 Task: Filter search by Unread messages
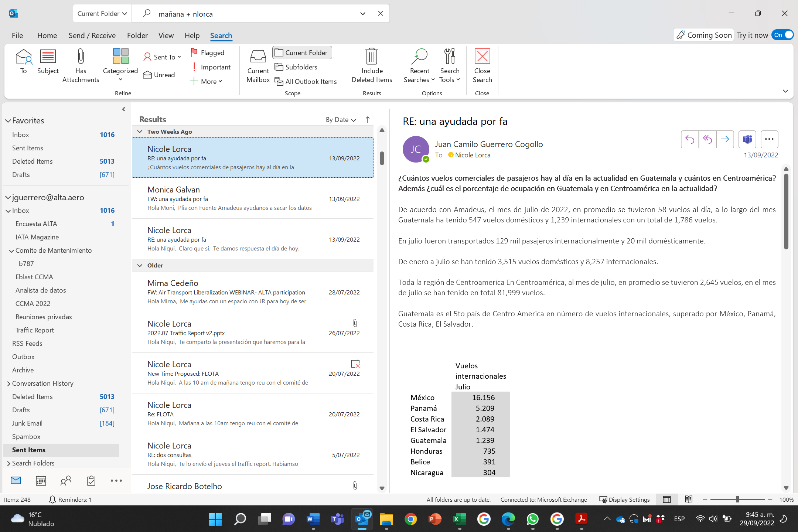159,75
